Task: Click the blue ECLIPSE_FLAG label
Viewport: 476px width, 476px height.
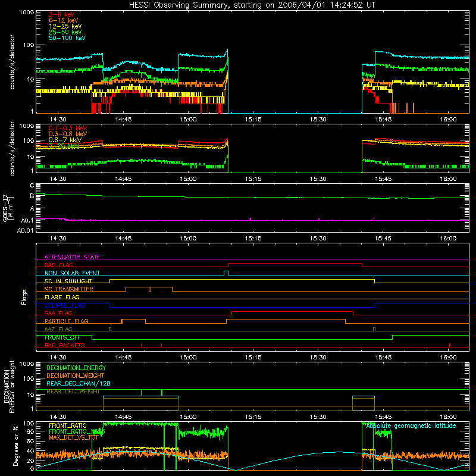Action: coord(65,305)
